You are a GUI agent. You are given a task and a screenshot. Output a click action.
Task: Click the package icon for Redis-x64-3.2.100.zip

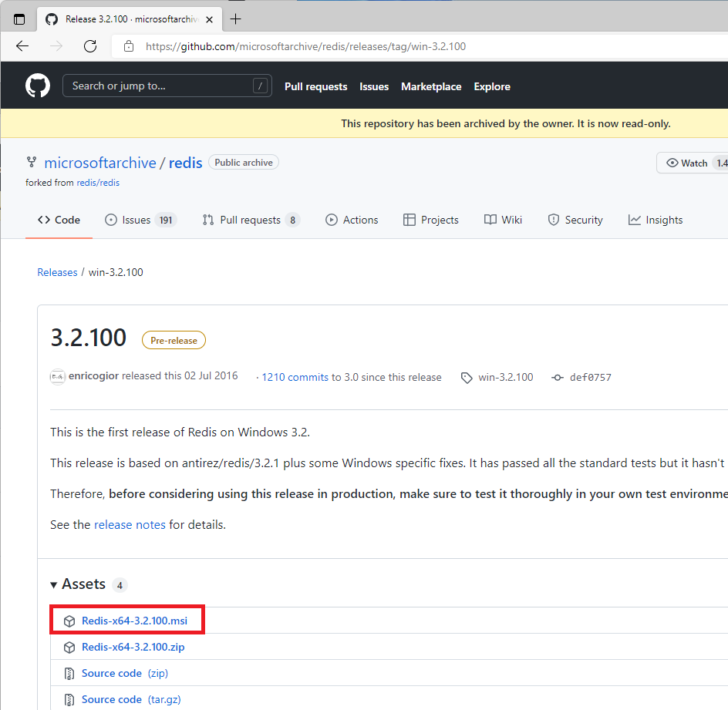[x=69, y=648]
